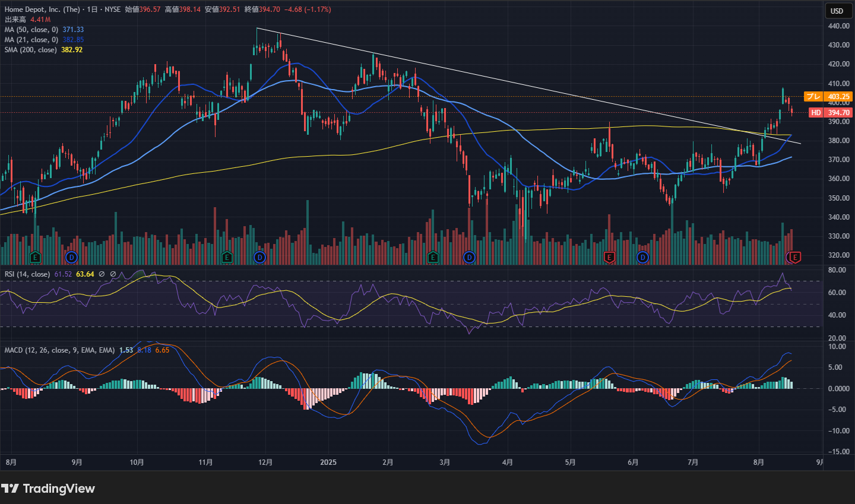Click the 7月 label on the time axis
855x504 pixels.
pos(692,462)
